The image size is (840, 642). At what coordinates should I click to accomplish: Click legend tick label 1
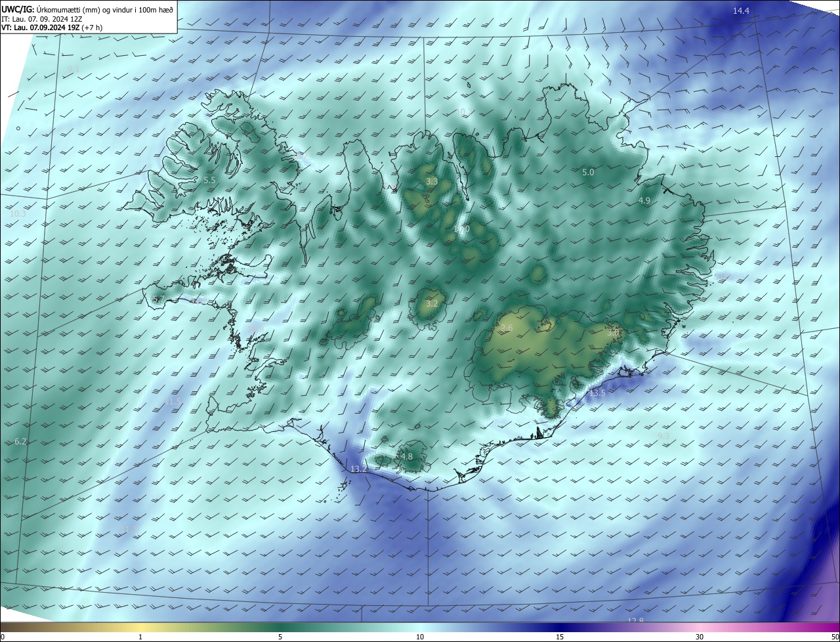point(141,637)
